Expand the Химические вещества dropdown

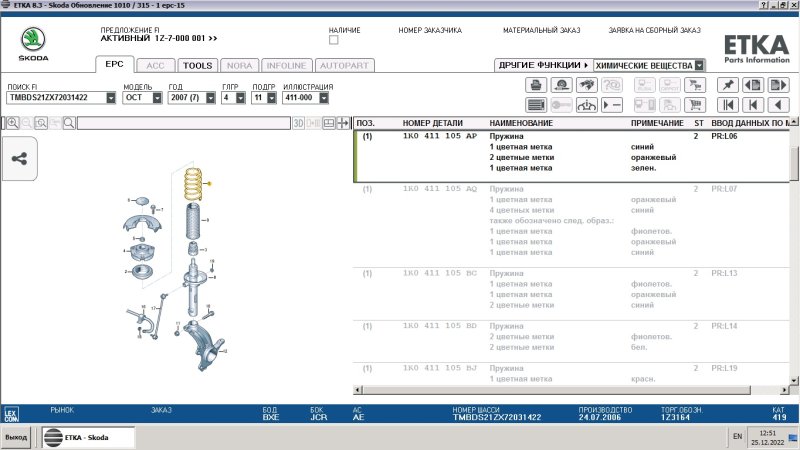click(699, 65)
